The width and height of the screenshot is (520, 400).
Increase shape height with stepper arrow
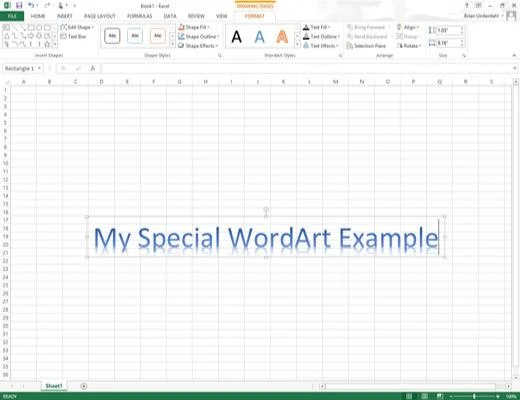pyautogui.click(x=462, y=28)
